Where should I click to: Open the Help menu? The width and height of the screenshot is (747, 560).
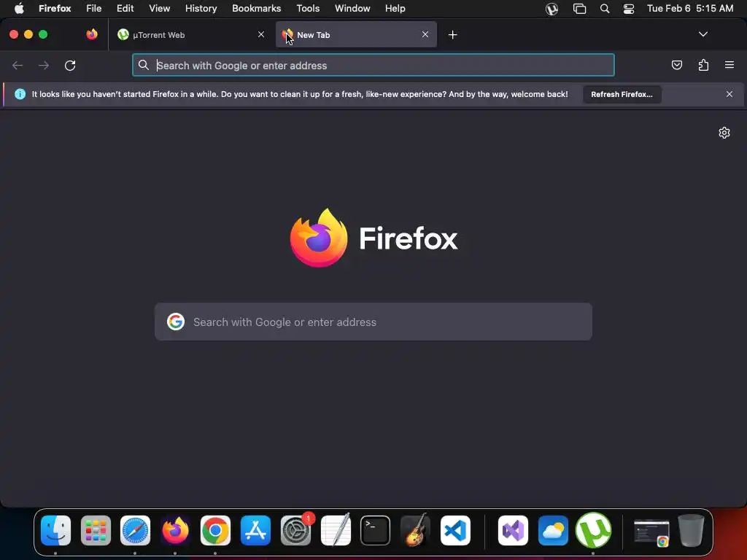click(395, 9)
